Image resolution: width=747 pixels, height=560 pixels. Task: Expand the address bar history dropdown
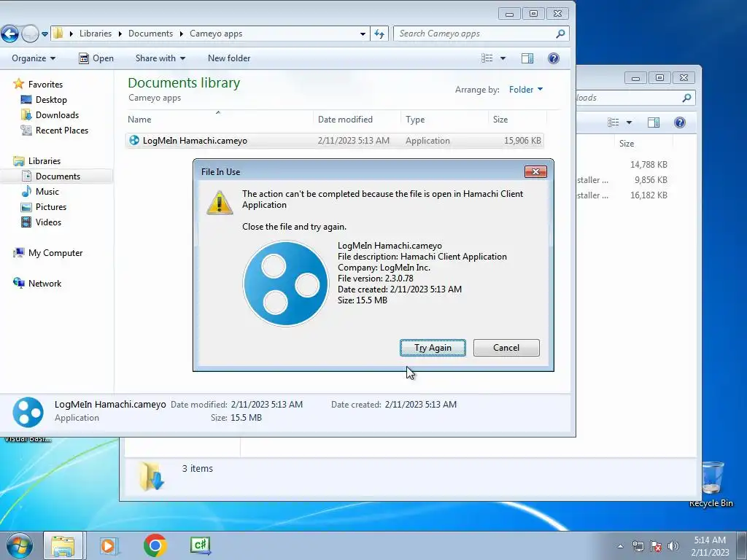363,34
